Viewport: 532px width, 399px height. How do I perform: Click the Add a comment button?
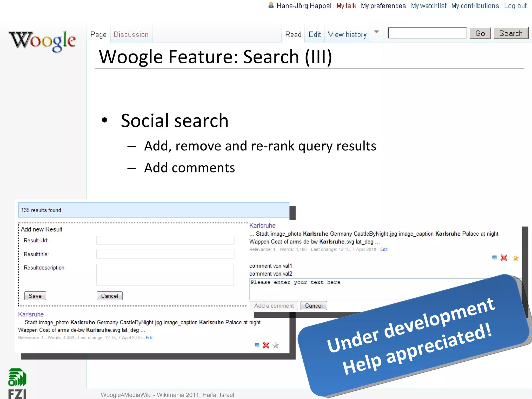point(274,306)
